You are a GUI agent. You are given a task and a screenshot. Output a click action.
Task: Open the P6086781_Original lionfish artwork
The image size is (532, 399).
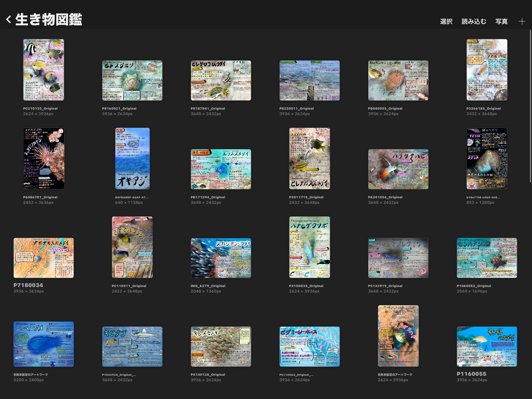(x=44, y=159)
